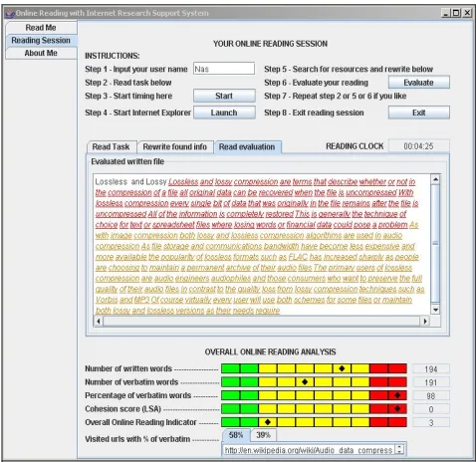Select the 39% visited URL tab

click(263, 435)
